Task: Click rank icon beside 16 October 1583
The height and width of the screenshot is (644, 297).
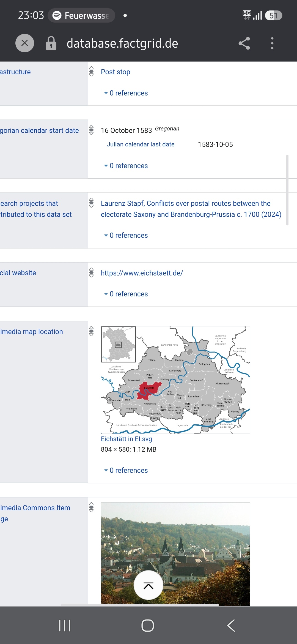Action: pyautogui.click(x=92, y=130)
